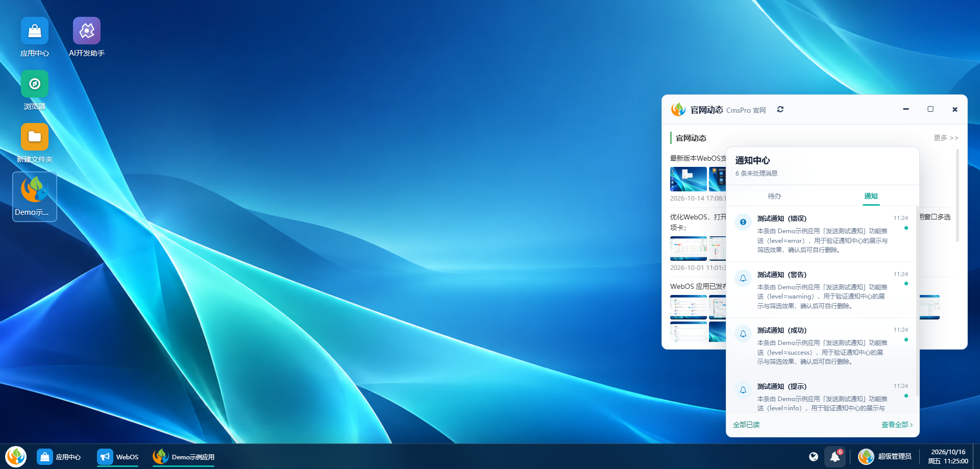Click the bell icon of 测试通知 (提示)

click(743, 390)
